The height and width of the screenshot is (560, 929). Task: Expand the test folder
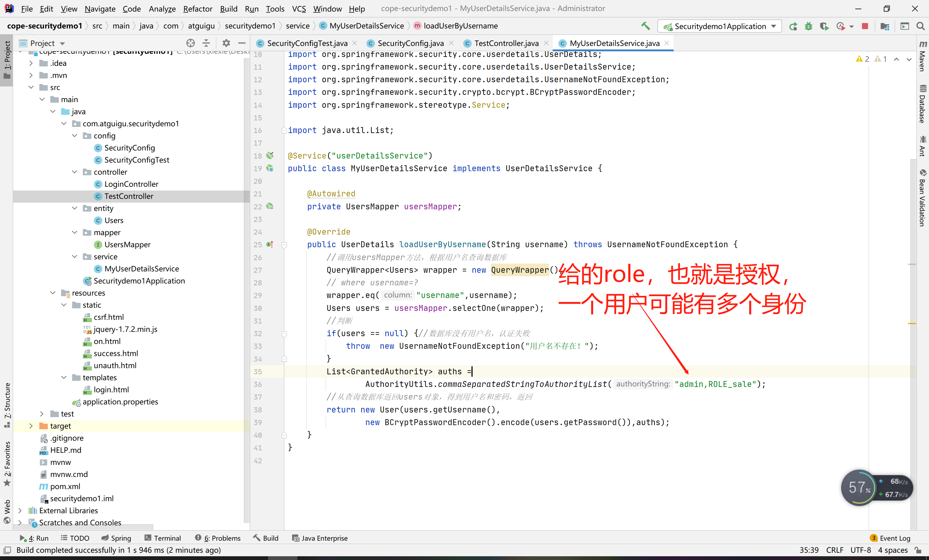41,413
